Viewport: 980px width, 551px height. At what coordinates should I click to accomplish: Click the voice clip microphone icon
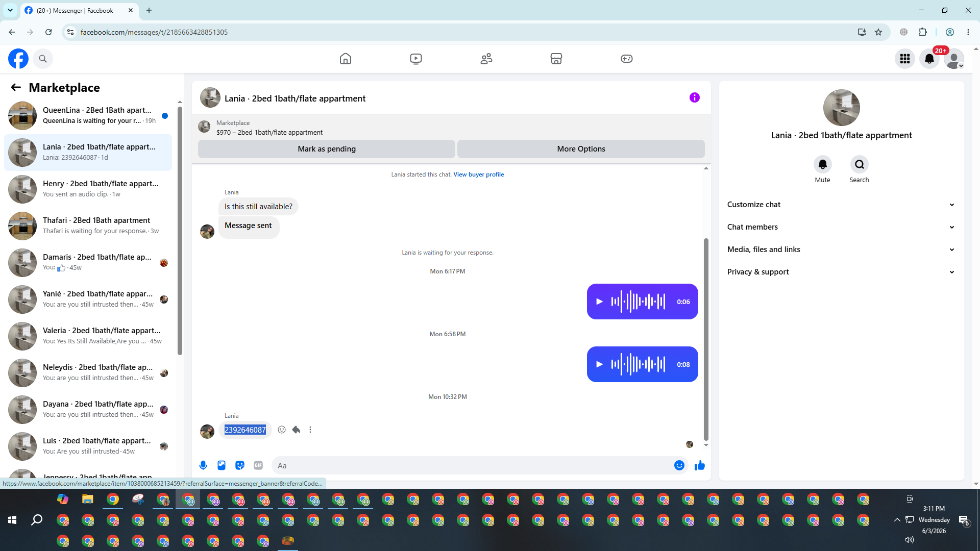point(203,465)
